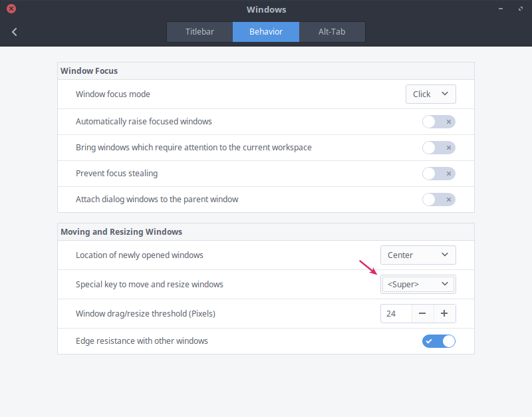Click the red close icon
Viewport: 532px width, 417px height.
pyautogui.click(x=9, y=9)
